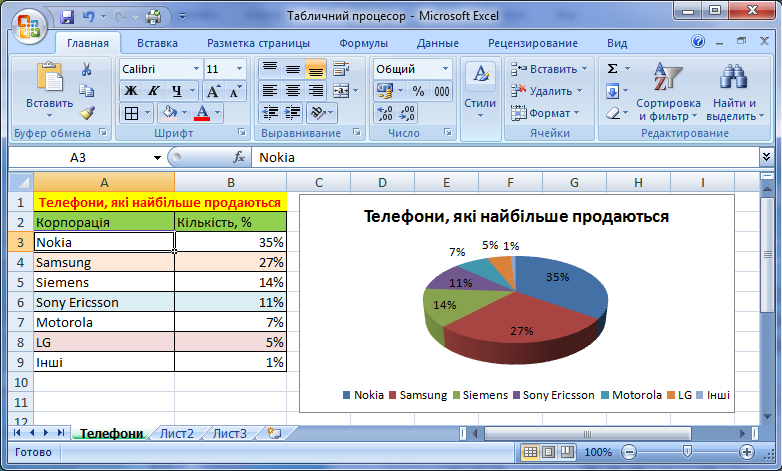Open the Разметка страницы tab
Screen dimensions: 782x471
pyautogui.click(x=258, y=43)
